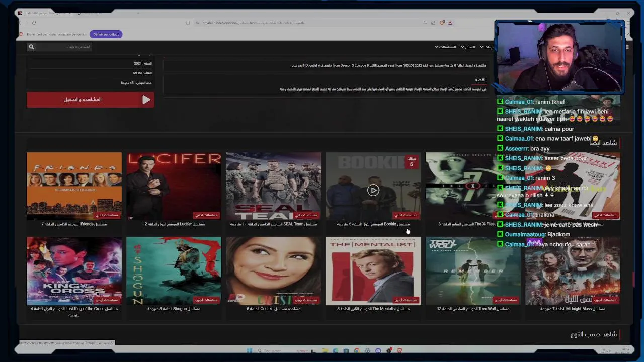Open the Brave Shields lion icon
The width and height of the screenshot is (644, 362).
(x=442, y=23)
